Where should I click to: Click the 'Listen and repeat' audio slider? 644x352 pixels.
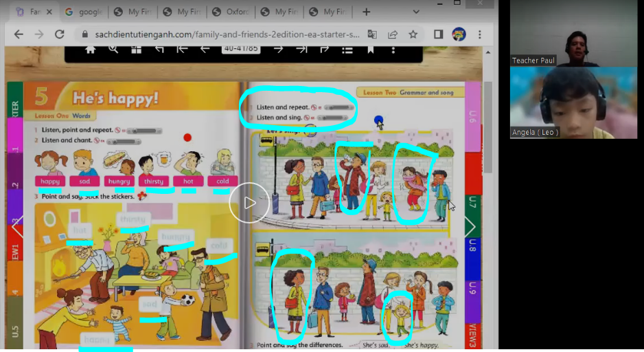339,108
